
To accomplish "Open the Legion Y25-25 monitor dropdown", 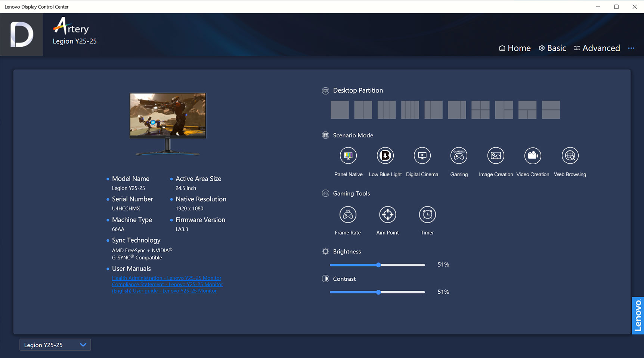I will 55,345.
